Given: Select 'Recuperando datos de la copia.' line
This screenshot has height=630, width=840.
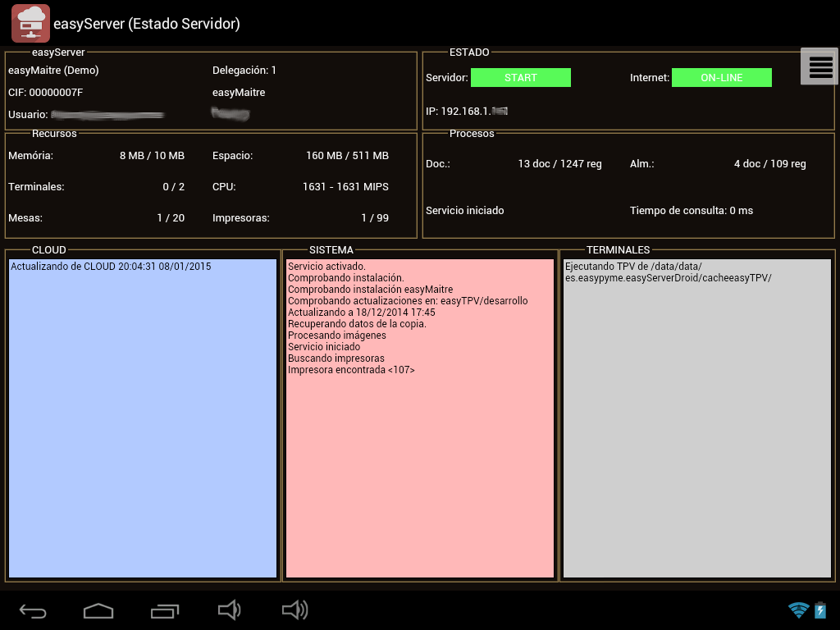Looking at the screenshot, I should pos(358,324).
